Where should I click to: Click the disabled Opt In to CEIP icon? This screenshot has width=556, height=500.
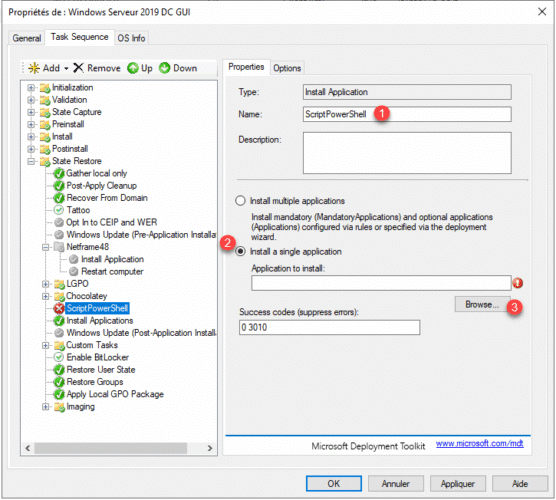pyautogui.click(x=59, y=222)
